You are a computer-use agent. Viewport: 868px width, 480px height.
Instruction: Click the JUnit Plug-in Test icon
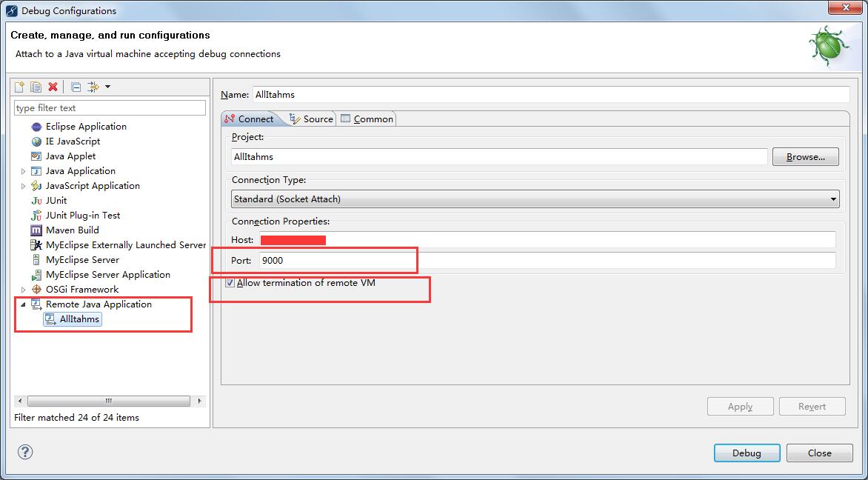tap(36, 216)
